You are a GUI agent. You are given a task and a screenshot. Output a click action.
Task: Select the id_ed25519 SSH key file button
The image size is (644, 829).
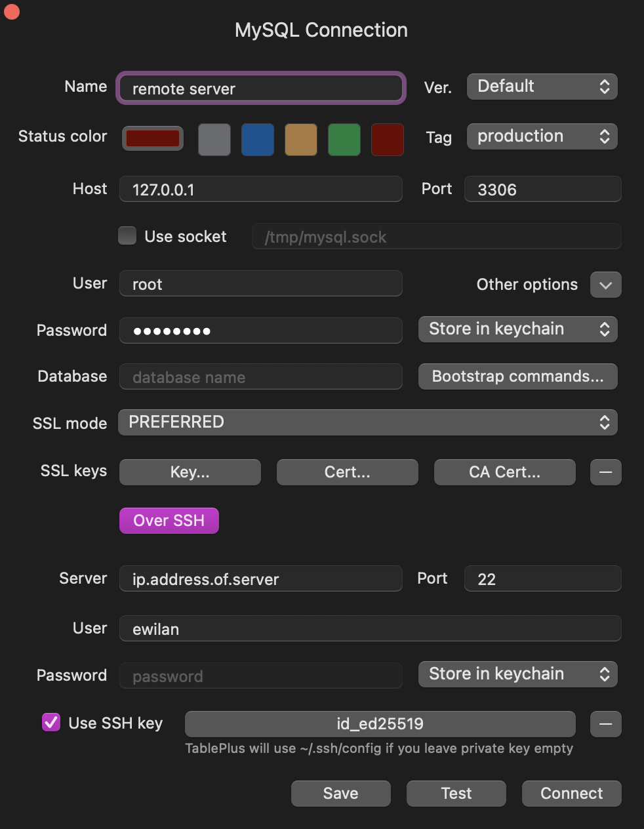coord(380,724)
